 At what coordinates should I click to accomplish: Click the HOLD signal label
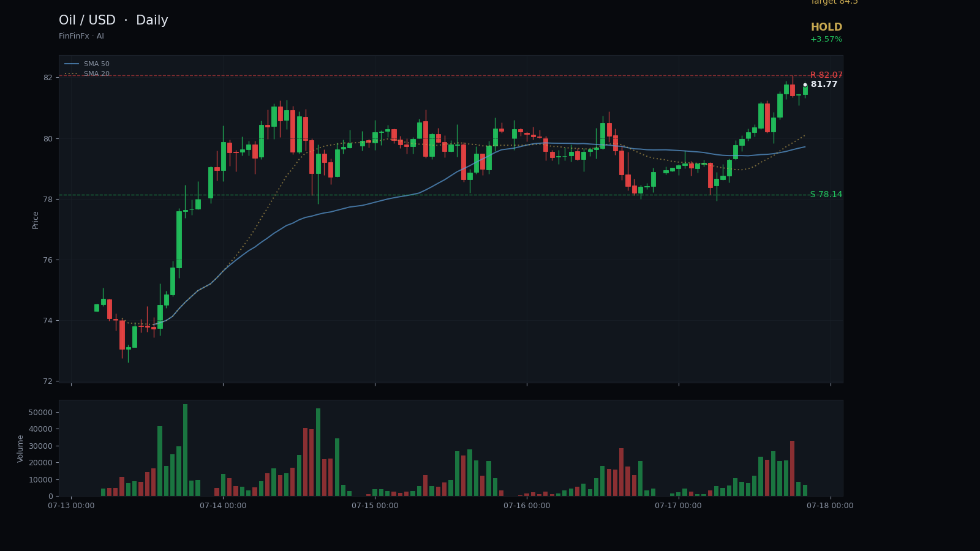pyautogui.click(x=826, y=28)
